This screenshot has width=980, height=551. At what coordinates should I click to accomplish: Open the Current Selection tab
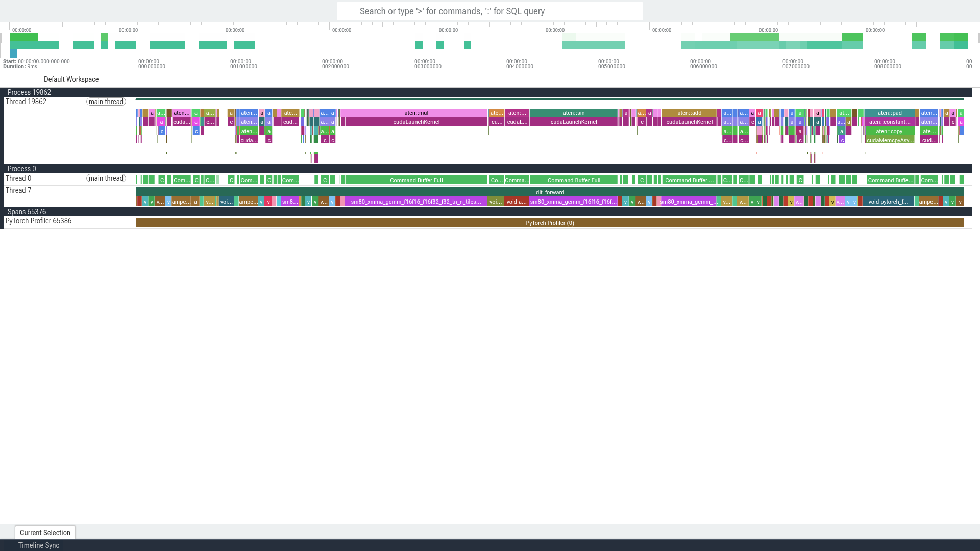45,533
